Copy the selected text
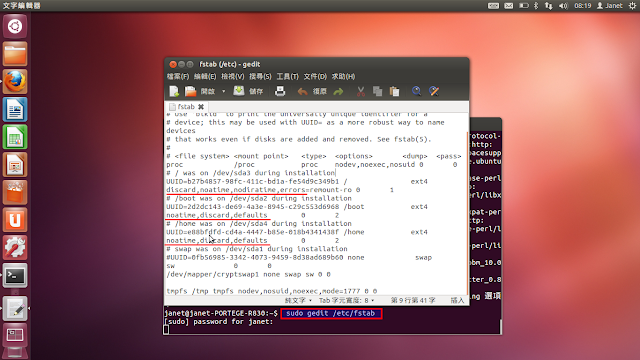640x360 pixels. 378,91
